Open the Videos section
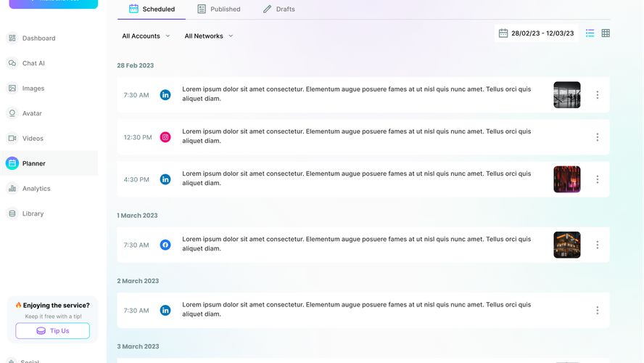 pos(33,139)
